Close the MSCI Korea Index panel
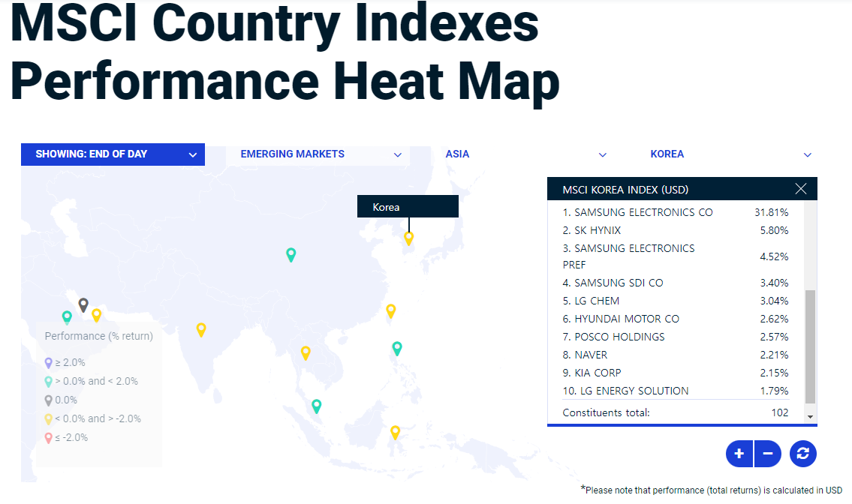Screen dimensions: 852x504 pyautogui.click(x=801, y=189)
